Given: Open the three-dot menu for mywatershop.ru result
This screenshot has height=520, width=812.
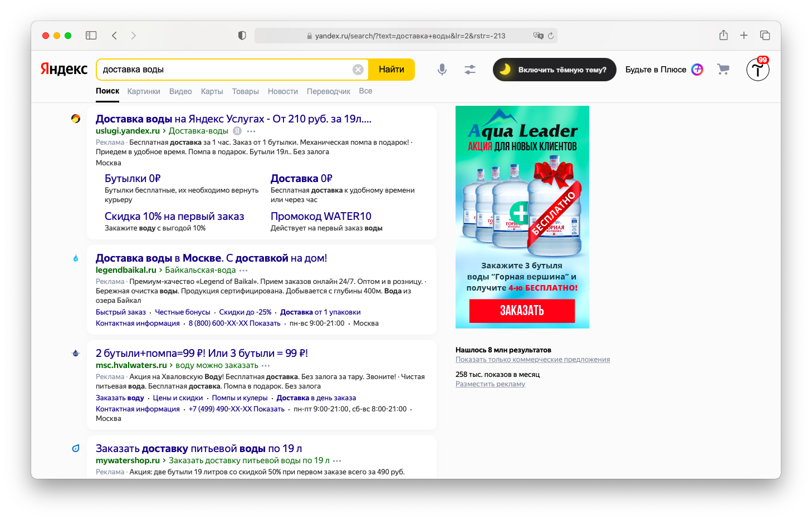Looking at the screenshot, I should pyautogui.click(x=337, y=461).
